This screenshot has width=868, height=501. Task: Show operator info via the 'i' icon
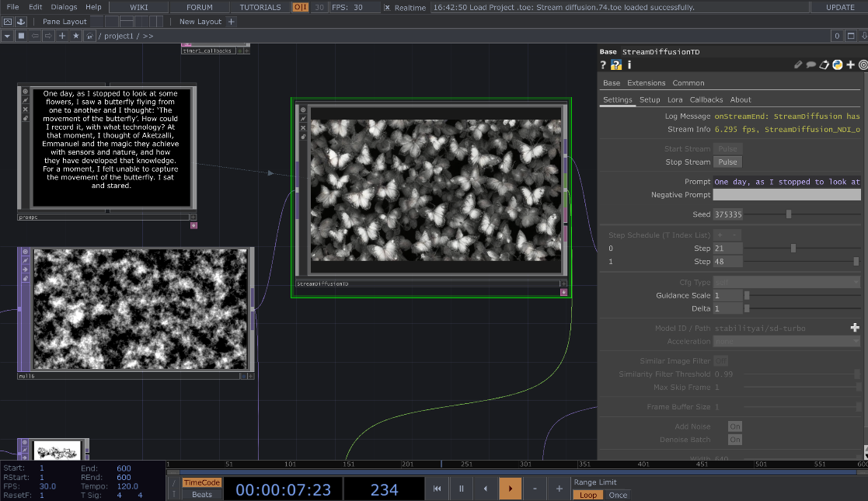(629, 64)
